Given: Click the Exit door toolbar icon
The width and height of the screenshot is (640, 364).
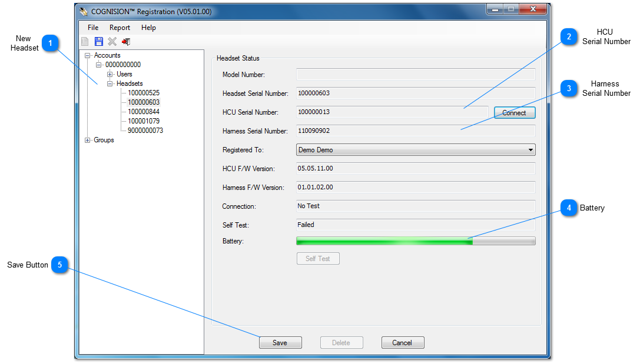Looking at the screenshot, I should point(126,42).
